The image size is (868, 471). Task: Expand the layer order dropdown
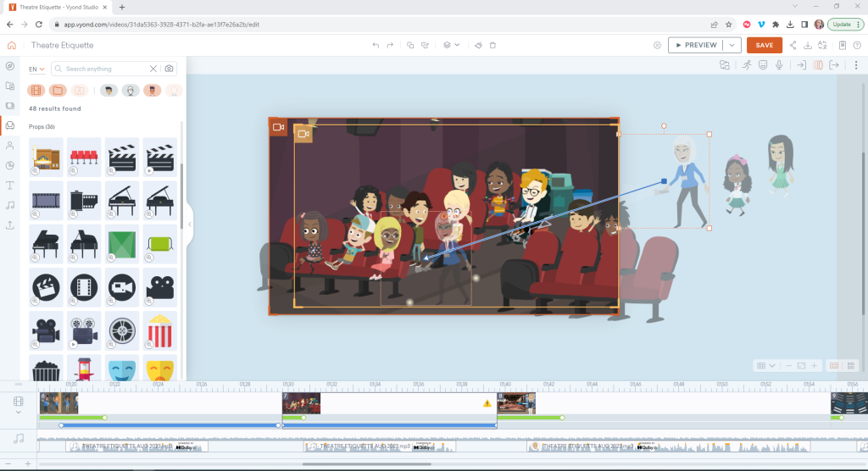point(452,45)
